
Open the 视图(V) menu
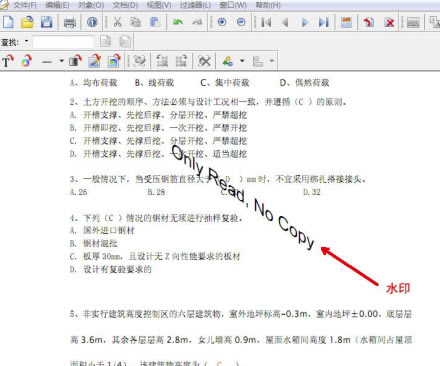coord(159,5)
